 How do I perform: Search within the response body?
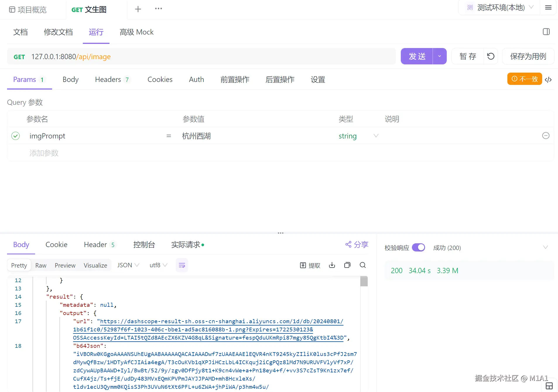[363, 265]
